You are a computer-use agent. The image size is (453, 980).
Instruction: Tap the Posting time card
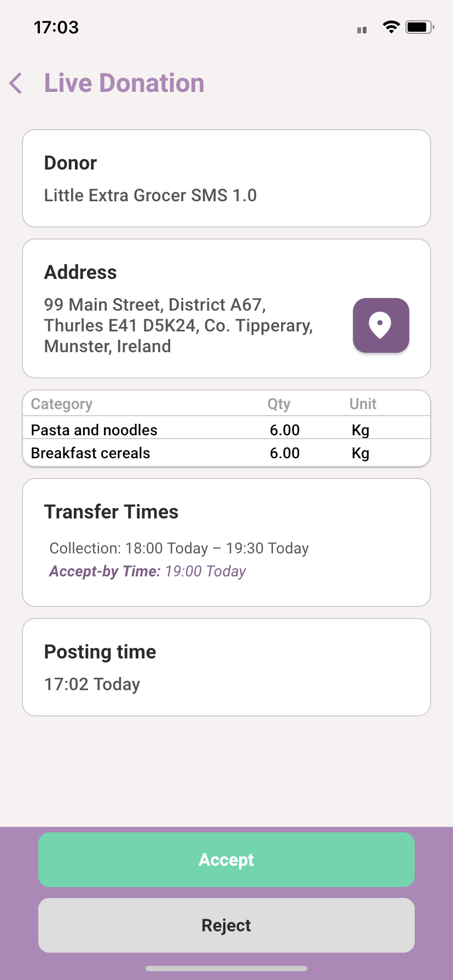226,667
